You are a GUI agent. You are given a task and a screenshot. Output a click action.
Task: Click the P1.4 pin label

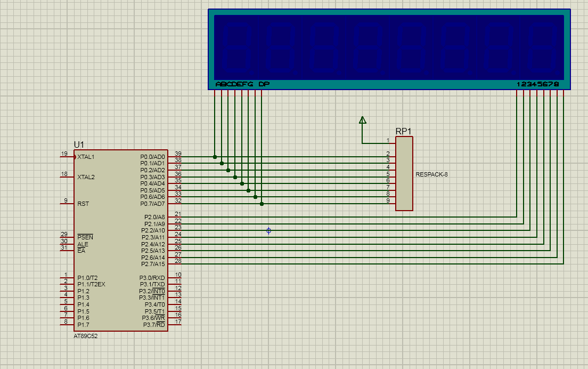pyautogui.click(x=83, y=305)
